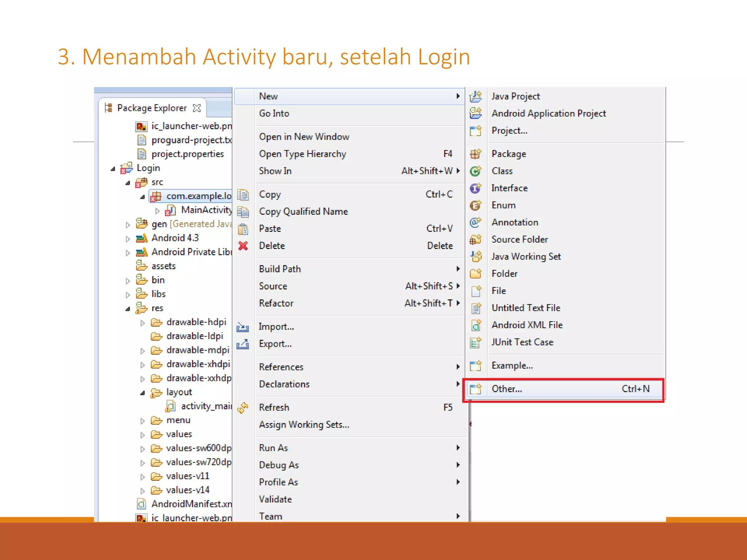Expand the bin folder node
This screenshot has width=747, height=560.
coord(128,281)
